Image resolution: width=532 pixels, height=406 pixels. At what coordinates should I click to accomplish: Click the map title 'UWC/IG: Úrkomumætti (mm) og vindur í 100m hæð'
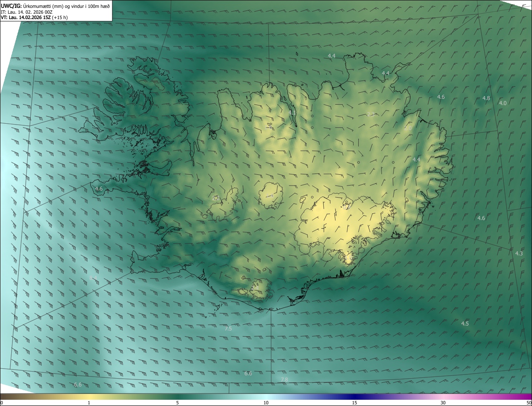tap(55, 5)
